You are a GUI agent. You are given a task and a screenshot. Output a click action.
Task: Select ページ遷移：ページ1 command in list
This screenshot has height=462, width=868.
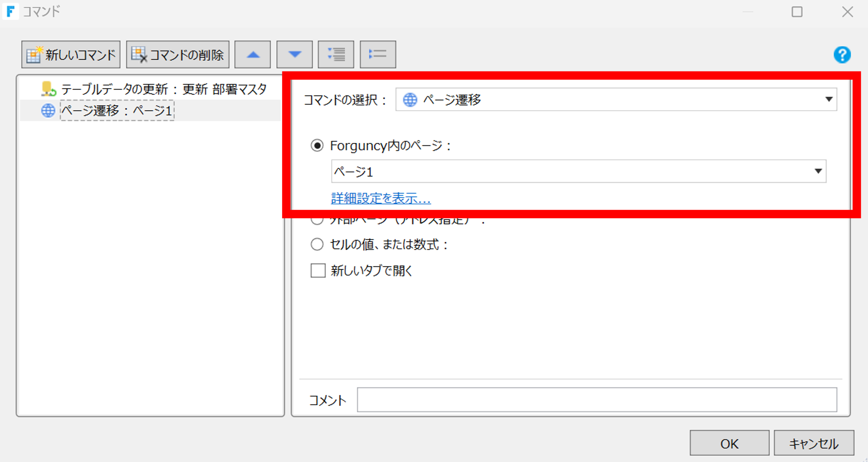click(x=117, y=110)
